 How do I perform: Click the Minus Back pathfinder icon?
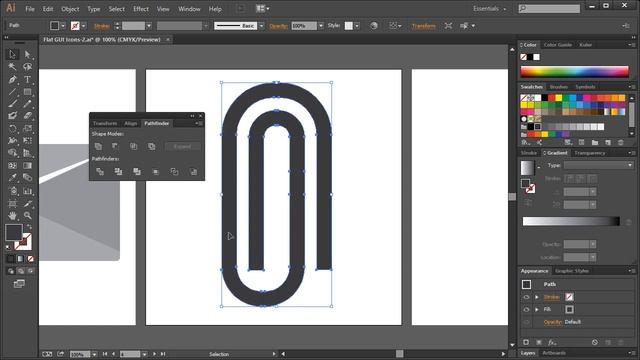pos(193,172)
